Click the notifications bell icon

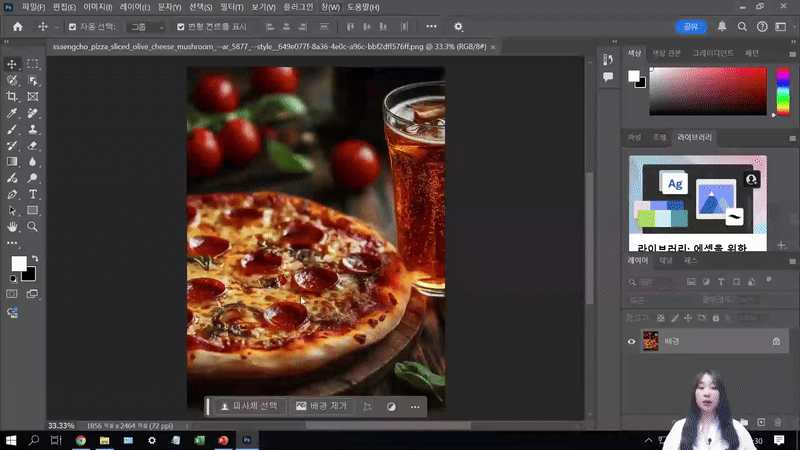722,27
